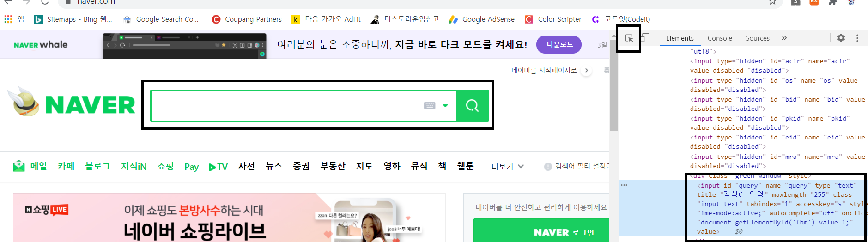The image size is (868, 242).
Task: Open the Naver on-screen keyboard icon
Action: pyautogui.click(x=430, y=106)
